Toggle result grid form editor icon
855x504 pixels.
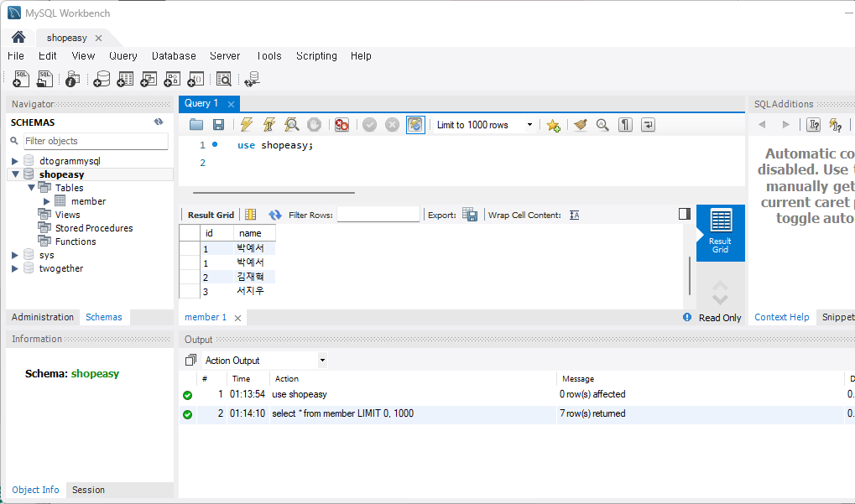tap(250, 215)
